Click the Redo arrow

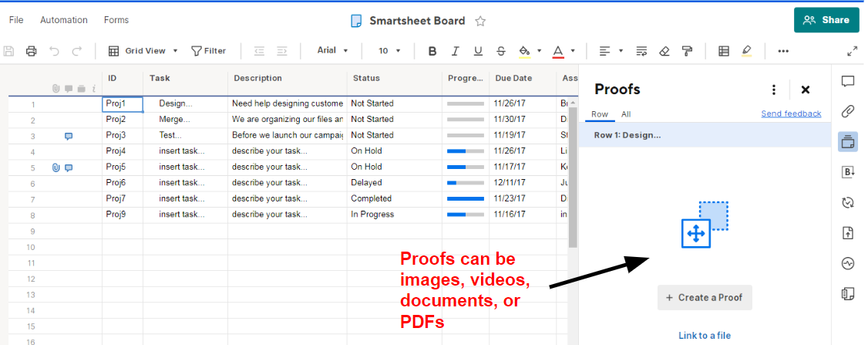coord(76,51)
